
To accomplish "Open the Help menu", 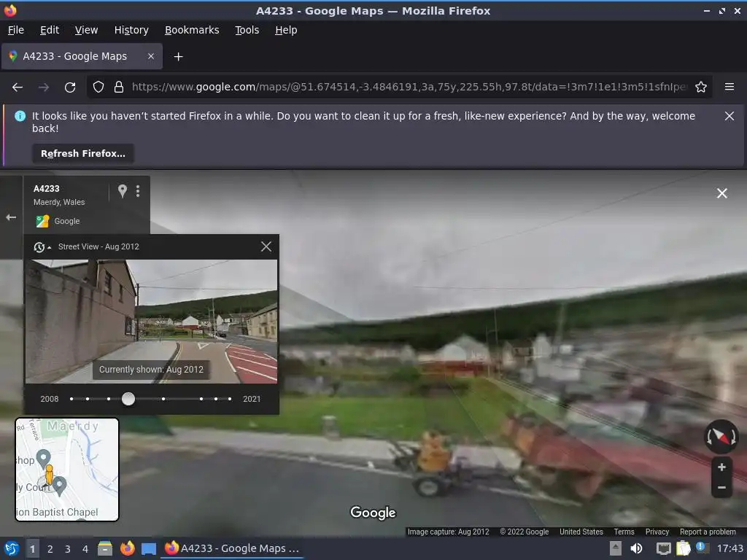I will [x=286, y=30].
